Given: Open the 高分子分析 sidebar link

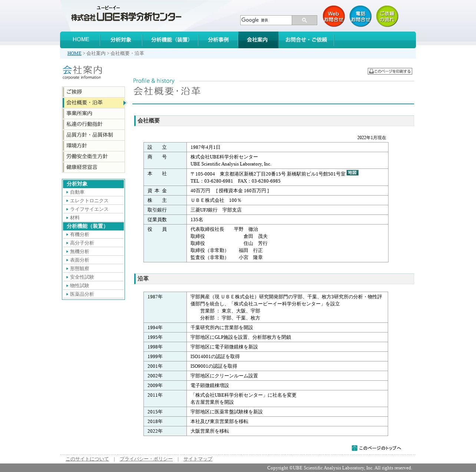Looking at the screenshot, I should (x=82, y=243).
